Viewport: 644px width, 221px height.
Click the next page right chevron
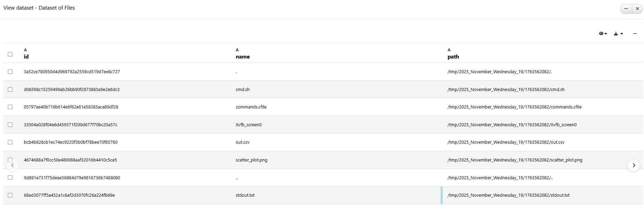tap(633, 165)
